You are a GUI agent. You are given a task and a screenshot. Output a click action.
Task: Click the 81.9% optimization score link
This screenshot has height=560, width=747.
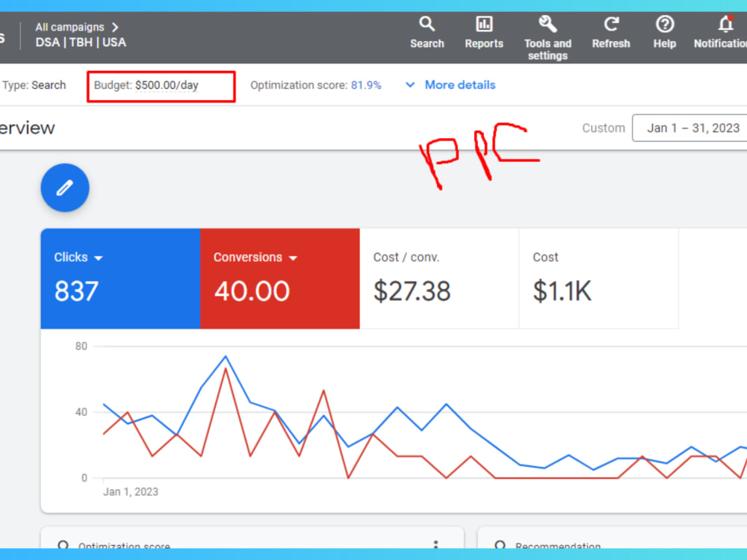[366, 85]
